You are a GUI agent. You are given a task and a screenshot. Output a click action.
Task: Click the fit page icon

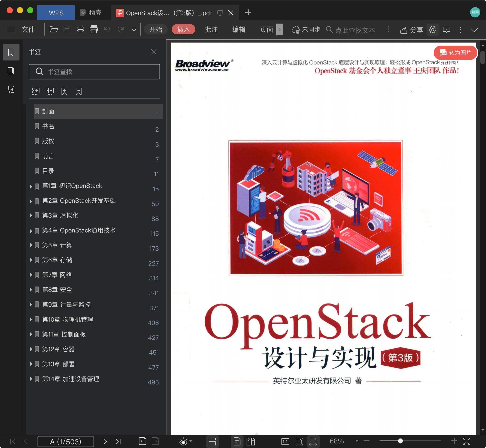pos(299,442)
